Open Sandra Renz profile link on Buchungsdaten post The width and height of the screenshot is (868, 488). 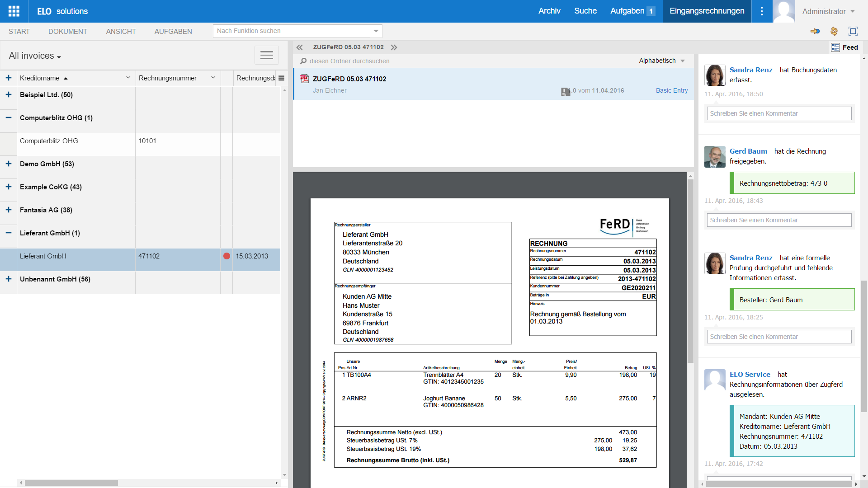coord(751,70)
